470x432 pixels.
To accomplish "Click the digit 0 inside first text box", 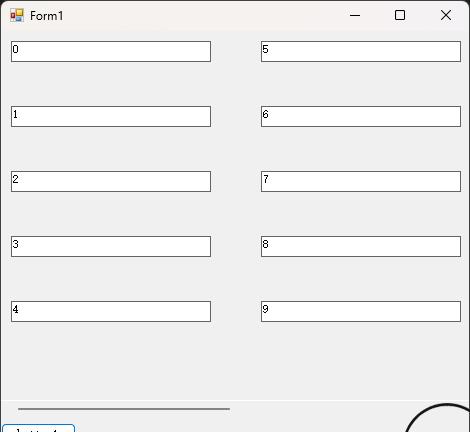I will [15, 49].
